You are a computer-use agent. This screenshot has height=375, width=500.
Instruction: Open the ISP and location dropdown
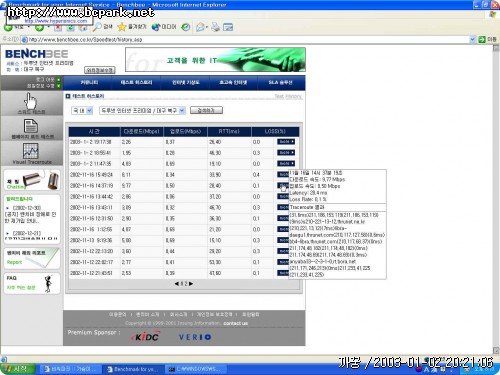point(142,111)
